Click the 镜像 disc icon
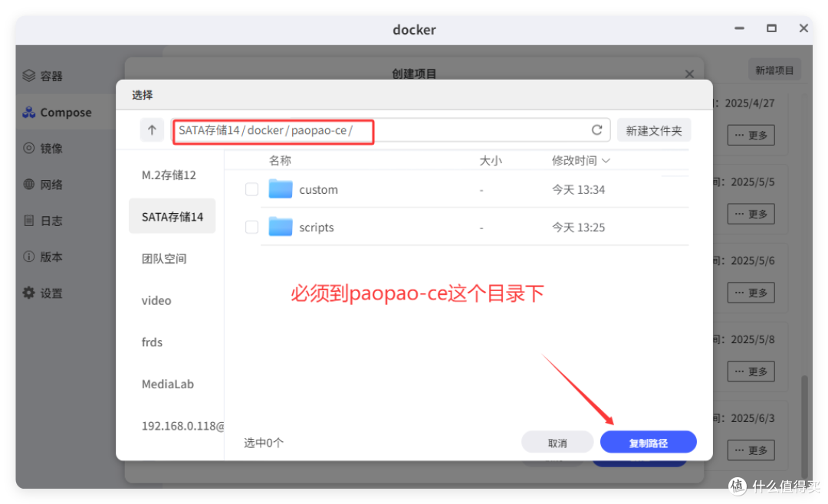This screenshot has height=504, width=828. (x=29, y=149)
